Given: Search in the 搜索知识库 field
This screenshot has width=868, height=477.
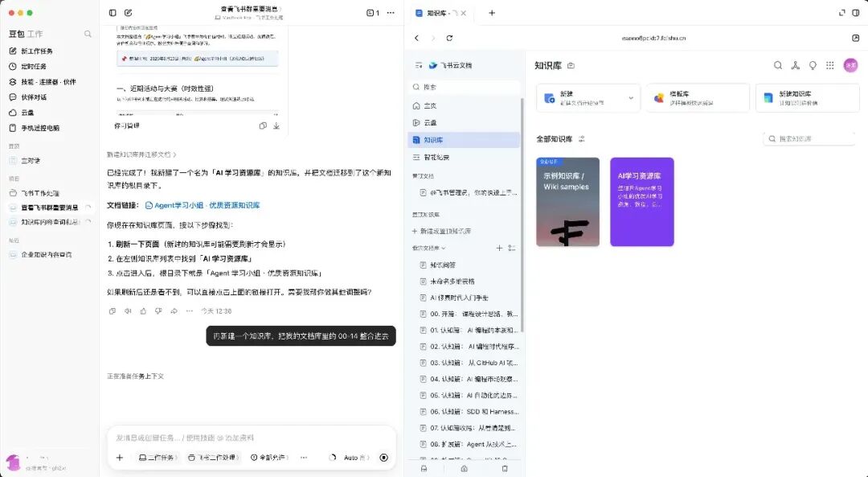Looking at the screenshot, I should point(809,139).
